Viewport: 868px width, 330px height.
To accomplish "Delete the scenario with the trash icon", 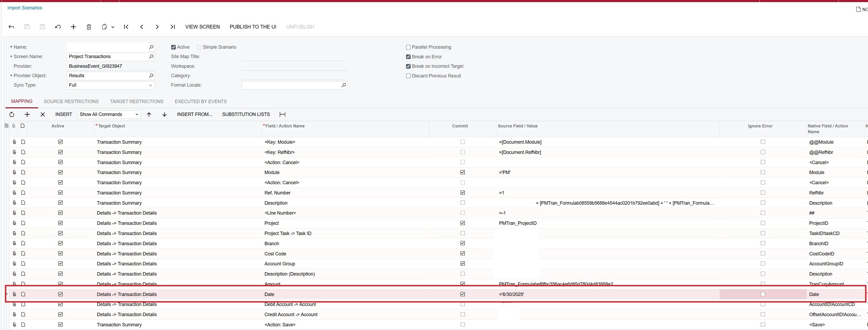I will point(89,27).
